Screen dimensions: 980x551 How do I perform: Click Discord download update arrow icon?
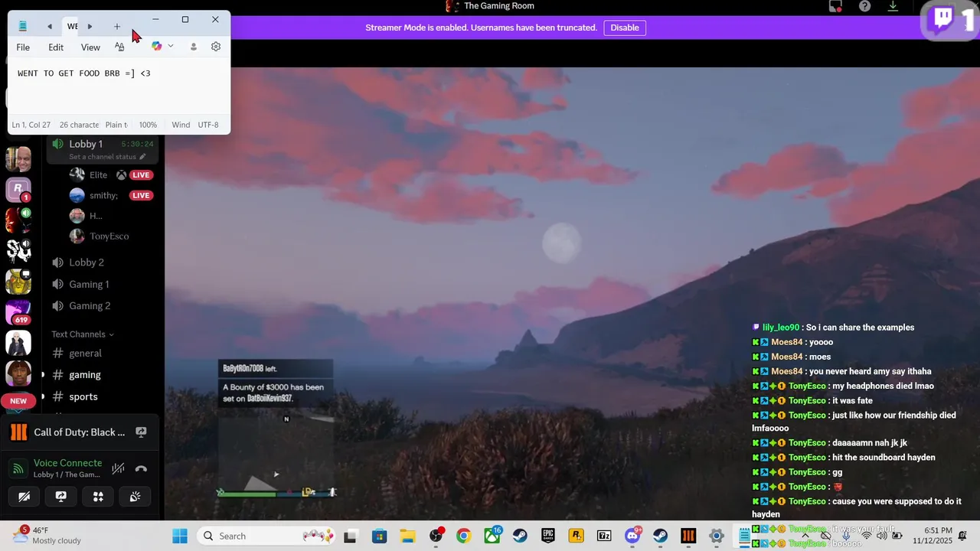click(x=893, y=6)
